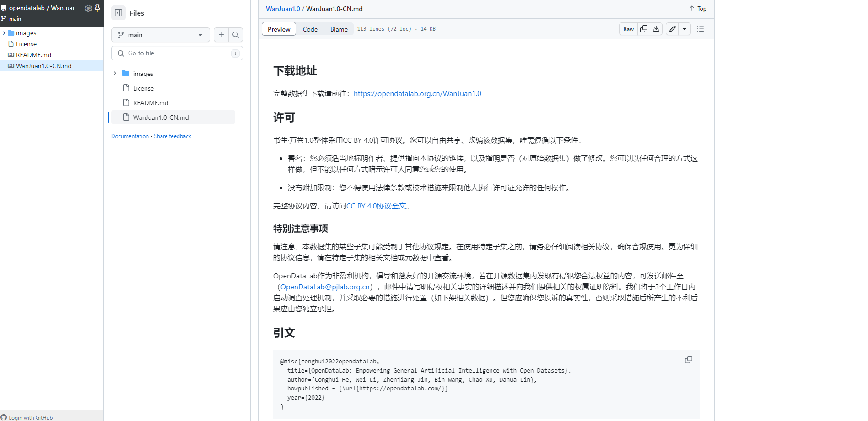The image size is (868, 421).
Task: Switch to the Code tab
Action: (310, 29)
